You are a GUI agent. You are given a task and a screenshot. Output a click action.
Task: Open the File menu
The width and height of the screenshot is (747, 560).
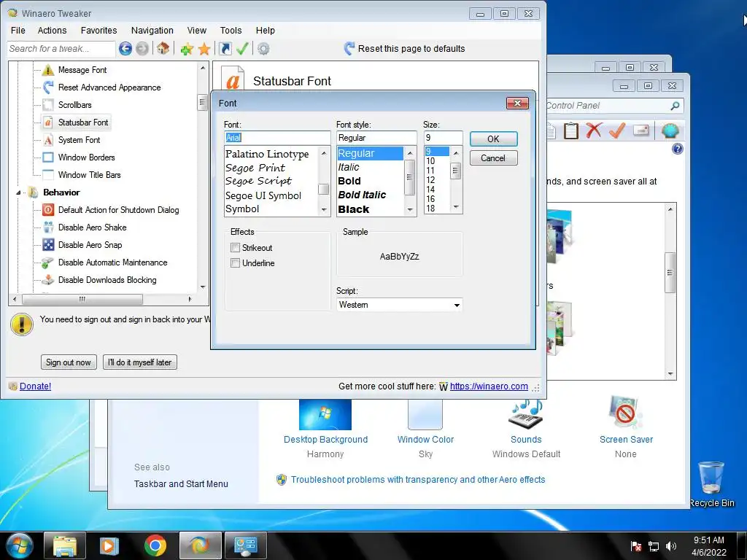tap(18, 31)
